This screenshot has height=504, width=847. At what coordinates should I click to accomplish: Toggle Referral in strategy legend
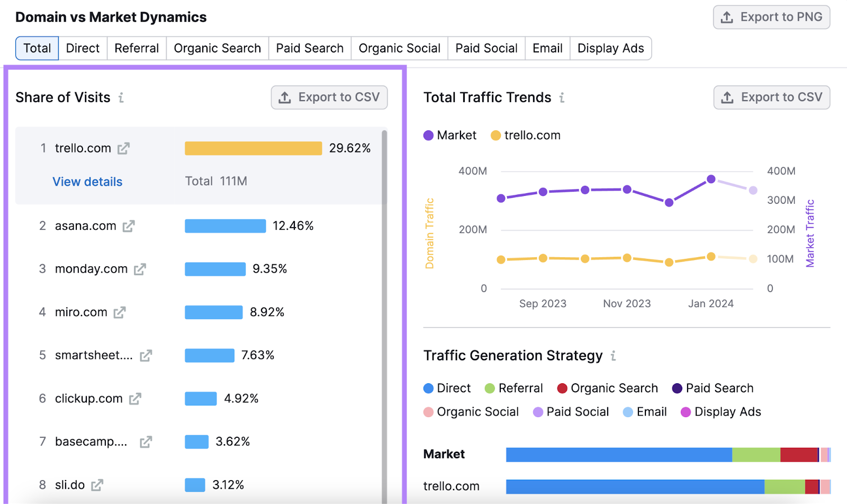514,389
